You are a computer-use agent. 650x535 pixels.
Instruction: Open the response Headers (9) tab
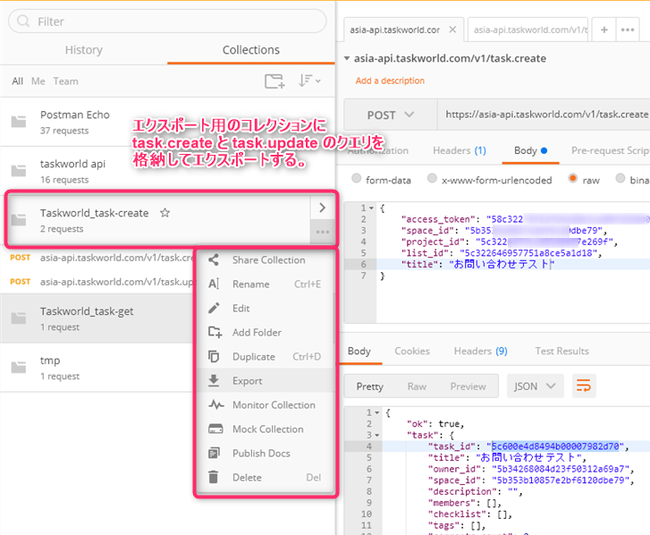click(x=480, y=351)
